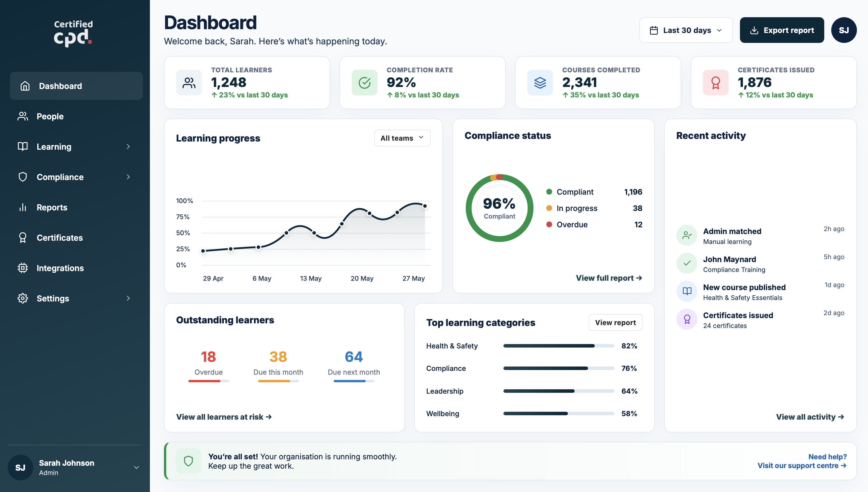
Task: Click the Leadership progress bar
Action: (559, 391)
